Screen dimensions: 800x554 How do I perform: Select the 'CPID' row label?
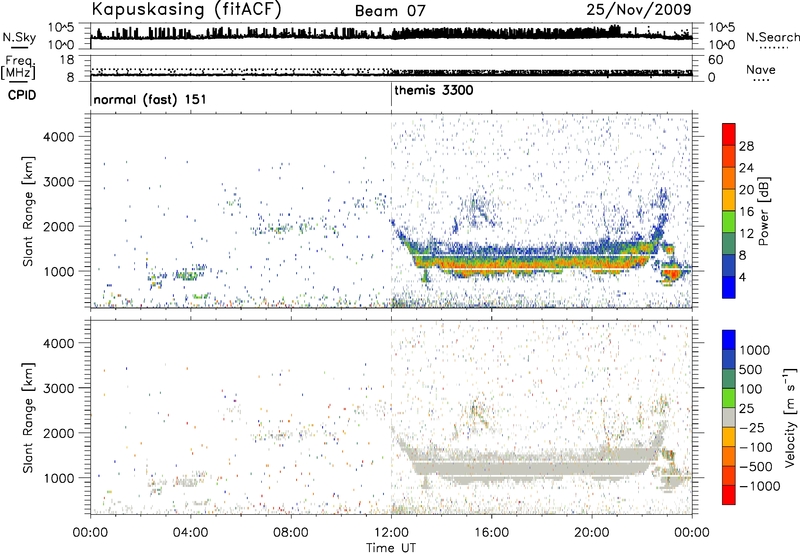[22, 95]
